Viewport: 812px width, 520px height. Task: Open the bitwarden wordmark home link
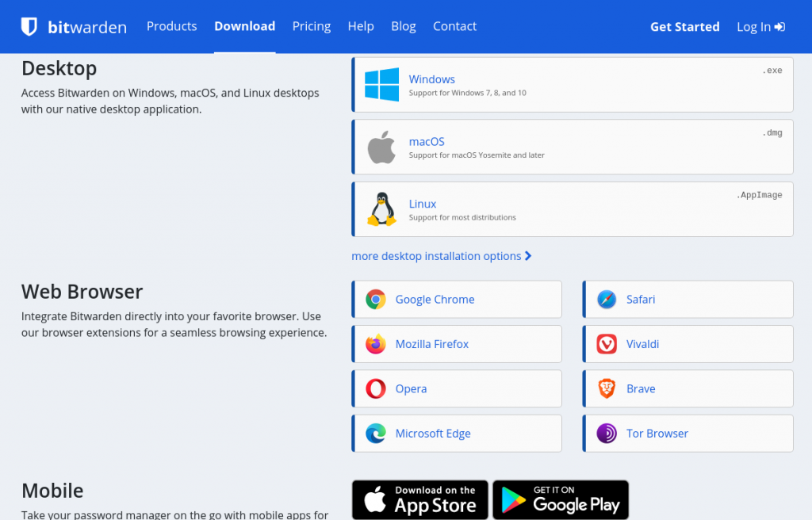coord(87,27)
